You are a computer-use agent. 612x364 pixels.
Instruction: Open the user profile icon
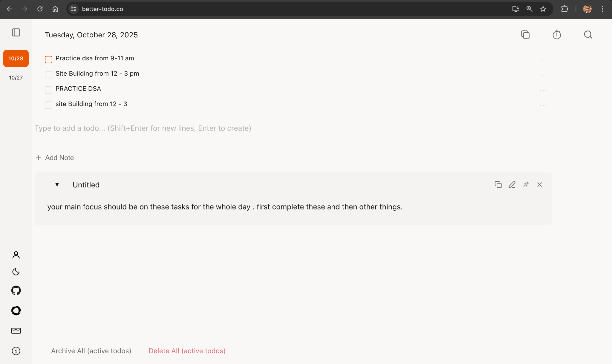pyautogui.click(x=16, y=255)
